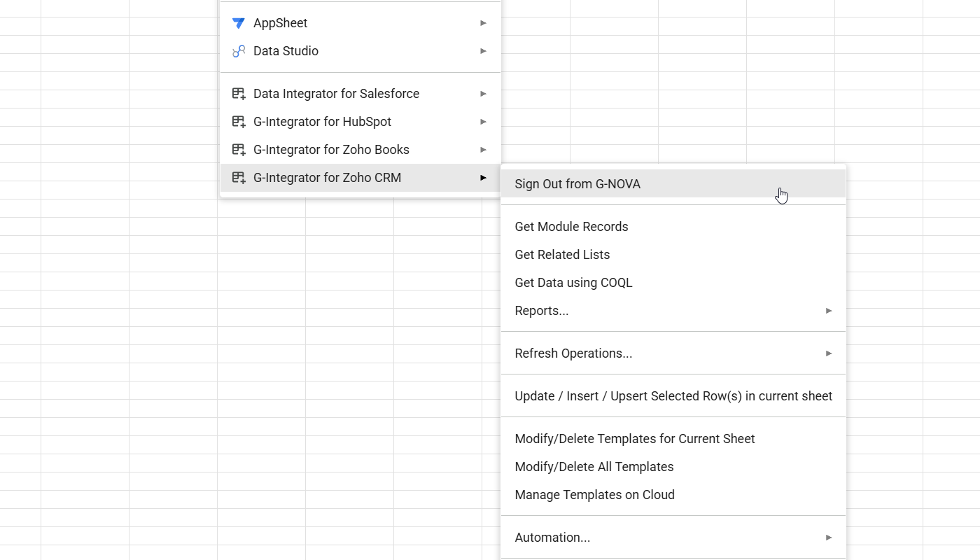Open the Reports... menu item
The height and width of the screenshot is (560, 980).
673,311
